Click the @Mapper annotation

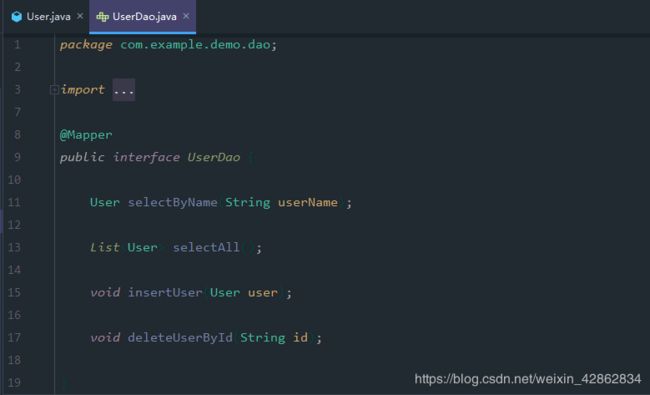(x=86, y=135)
